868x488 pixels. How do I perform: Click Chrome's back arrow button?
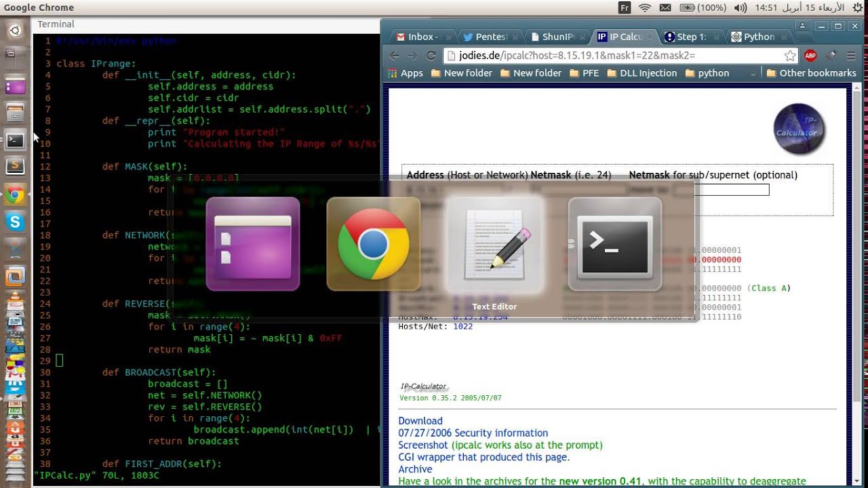[394, 56]
